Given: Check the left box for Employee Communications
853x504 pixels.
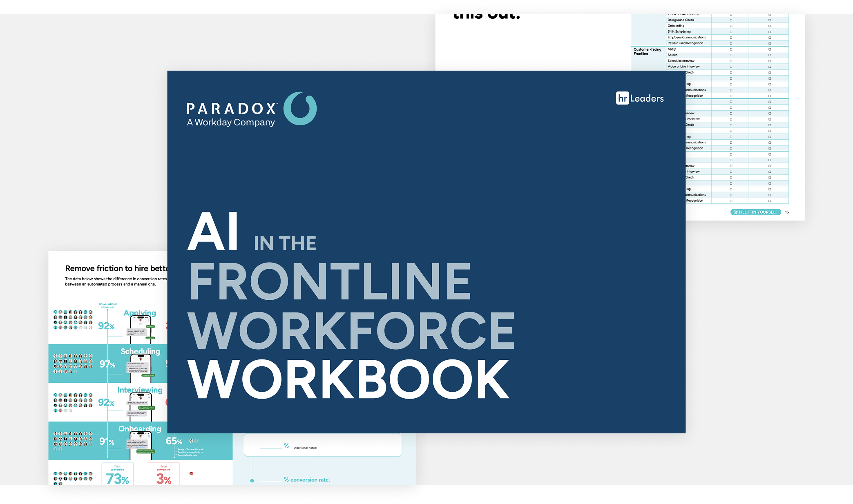Looking at the screenshot, I should (x=731, y=38).
